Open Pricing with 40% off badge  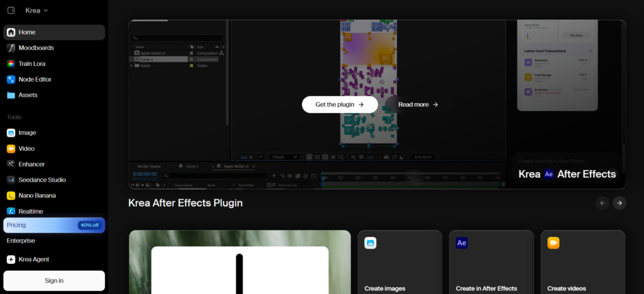pos(54,225)
